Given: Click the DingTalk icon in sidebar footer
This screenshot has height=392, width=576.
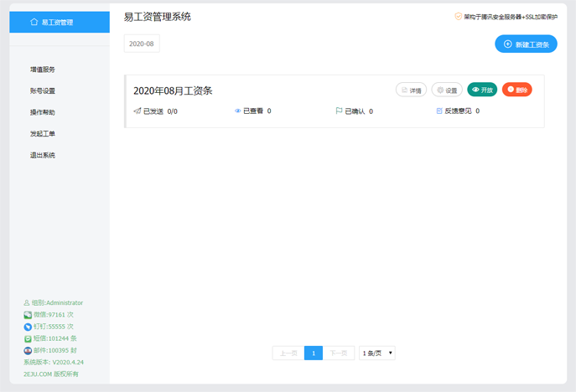Looking at the screenshot, I should coord(28,327).
